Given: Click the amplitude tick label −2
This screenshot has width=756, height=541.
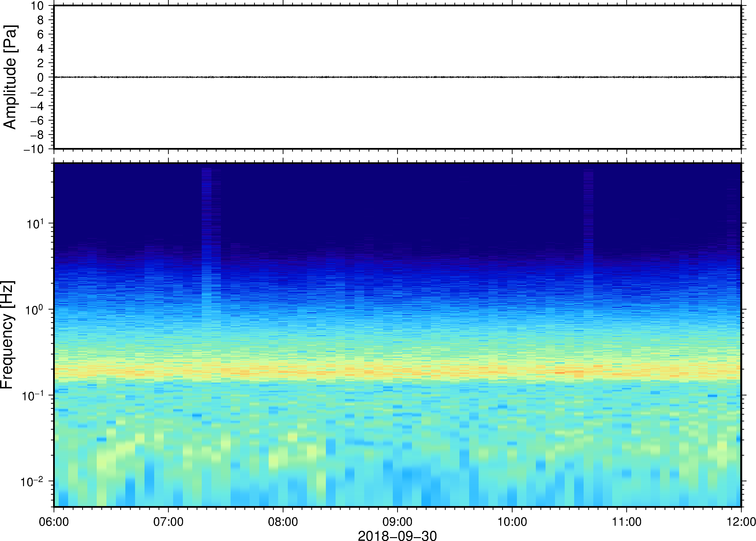Looking at the screenshot, I should click(37, 92).
